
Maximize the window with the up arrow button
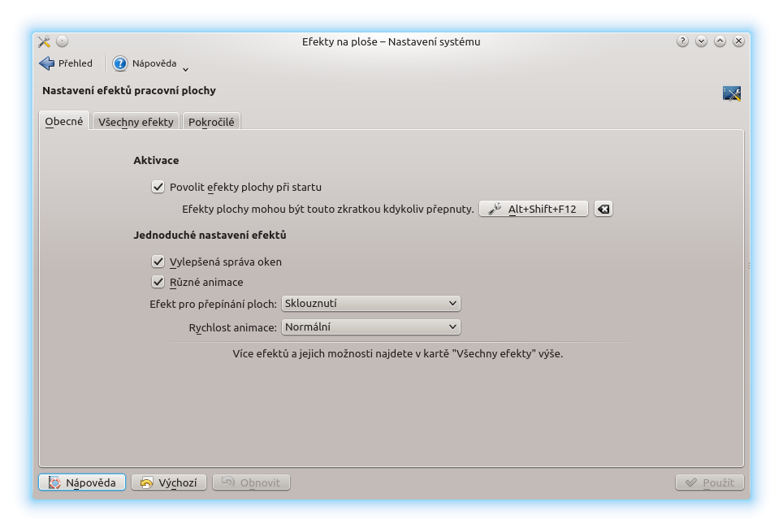pyautogui.click(x=720, y=41)
